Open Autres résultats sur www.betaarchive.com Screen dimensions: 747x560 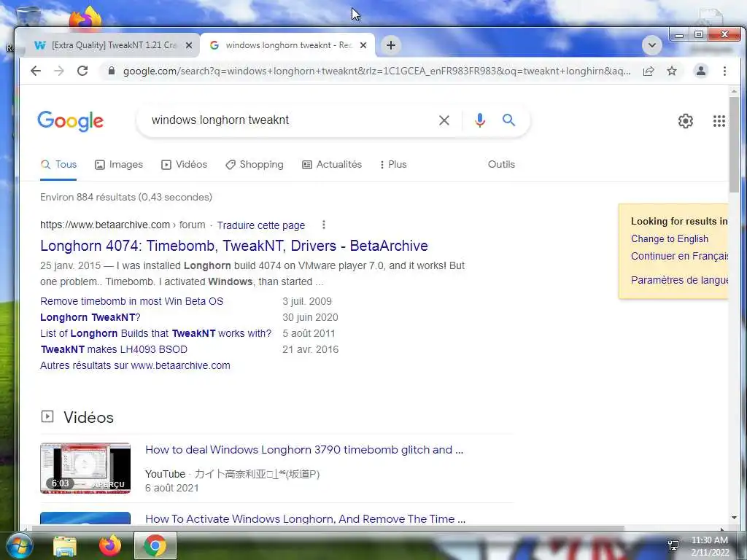tap(135, 366)
